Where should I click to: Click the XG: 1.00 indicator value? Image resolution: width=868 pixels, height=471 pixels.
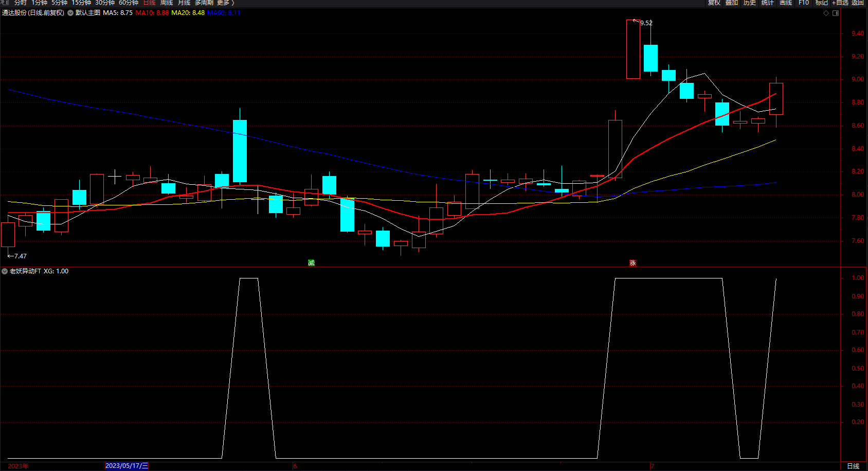pyautogui.click(x=56, y=271)
